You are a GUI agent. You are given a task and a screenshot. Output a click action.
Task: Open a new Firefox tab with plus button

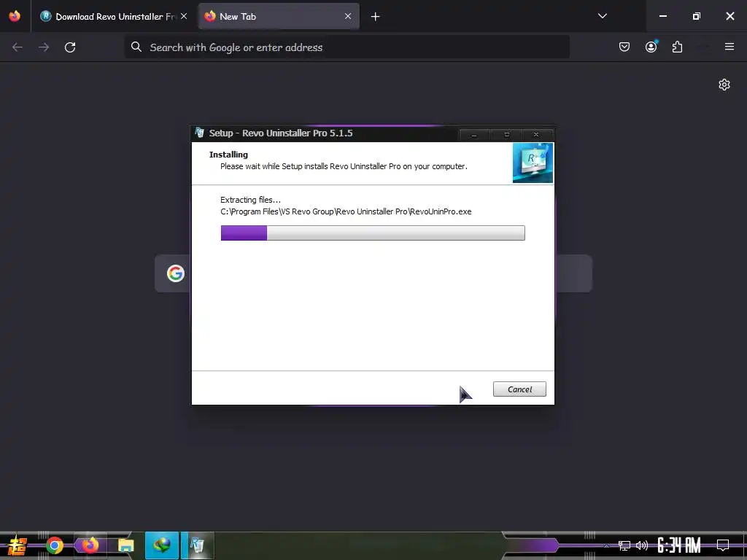pyautogui.click(x=376, y=17)
